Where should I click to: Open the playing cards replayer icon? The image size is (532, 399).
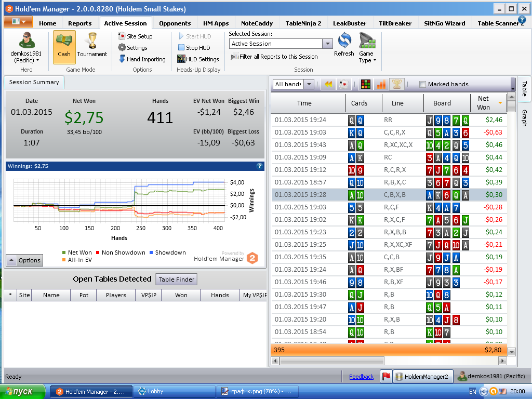344,84
